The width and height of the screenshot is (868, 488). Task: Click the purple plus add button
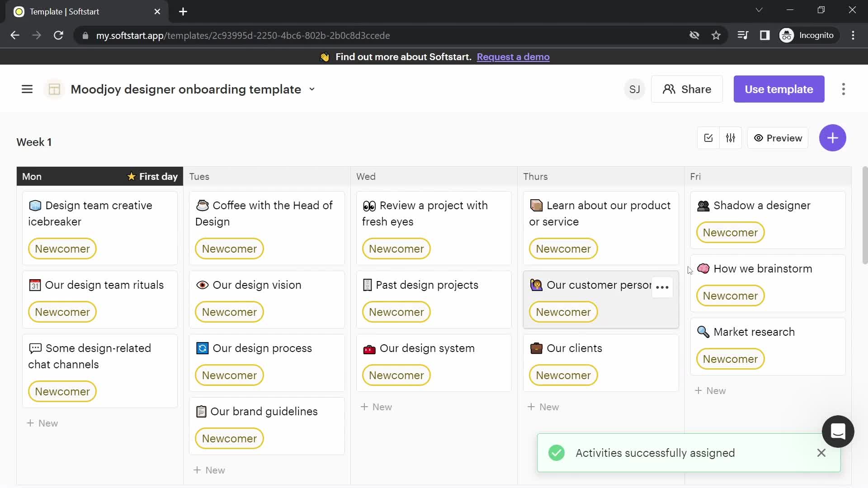coord(832,138)
